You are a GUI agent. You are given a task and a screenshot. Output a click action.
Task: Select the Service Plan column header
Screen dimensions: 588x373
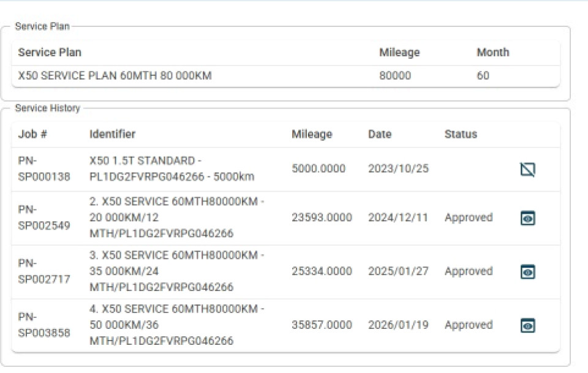click(x=50, y=53)
